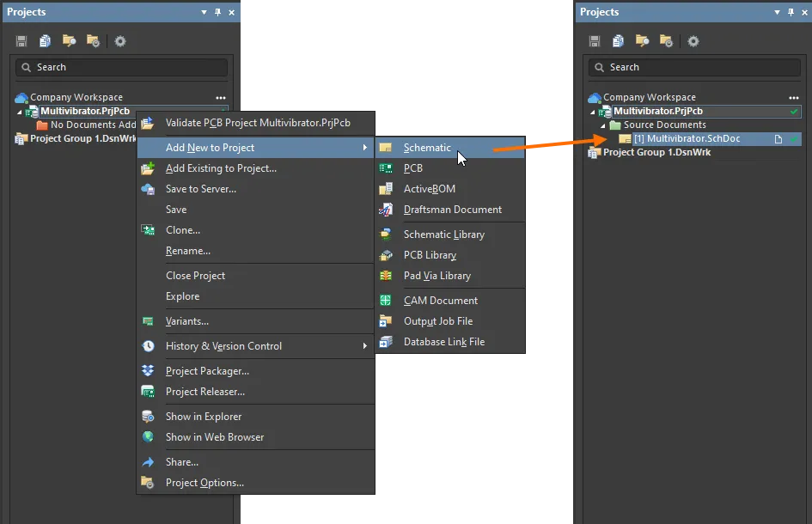Select Show in Explorer menu entry
The image size is (812, 524).
[256, 417]
